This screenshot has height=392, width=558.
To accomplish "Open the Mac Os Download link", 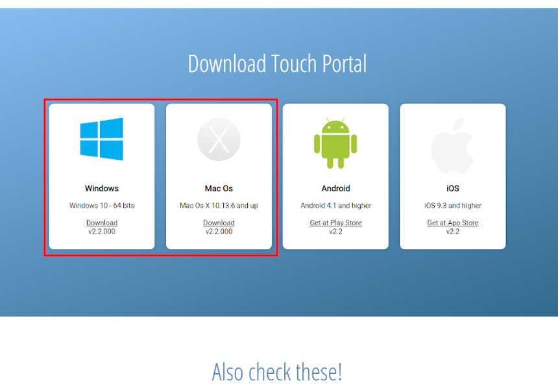I will point(219,223).
